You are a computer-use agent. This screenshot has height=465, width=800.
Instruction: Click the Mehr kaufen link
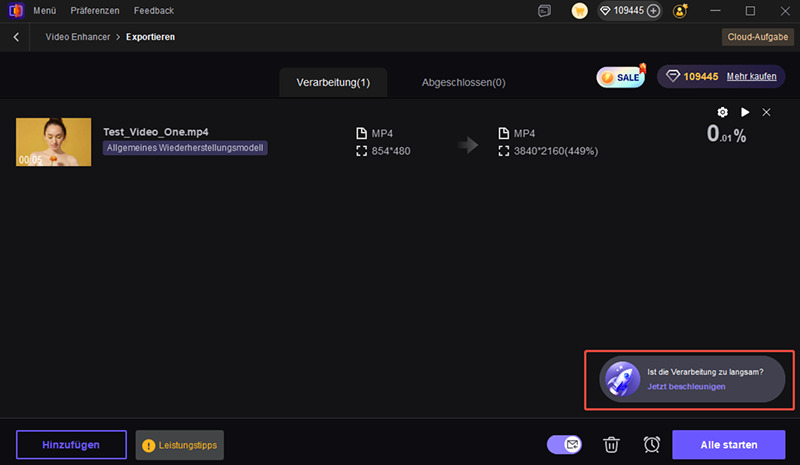[x=751, y=76]
